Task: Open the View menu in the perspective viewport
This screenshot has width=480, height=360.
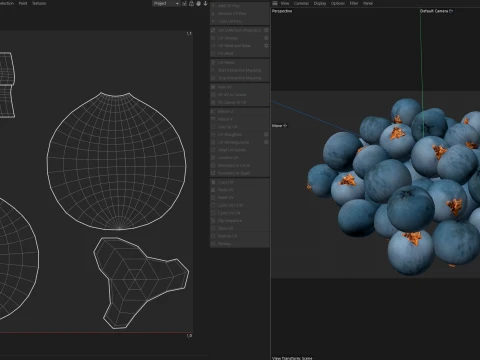Action: 285,3
